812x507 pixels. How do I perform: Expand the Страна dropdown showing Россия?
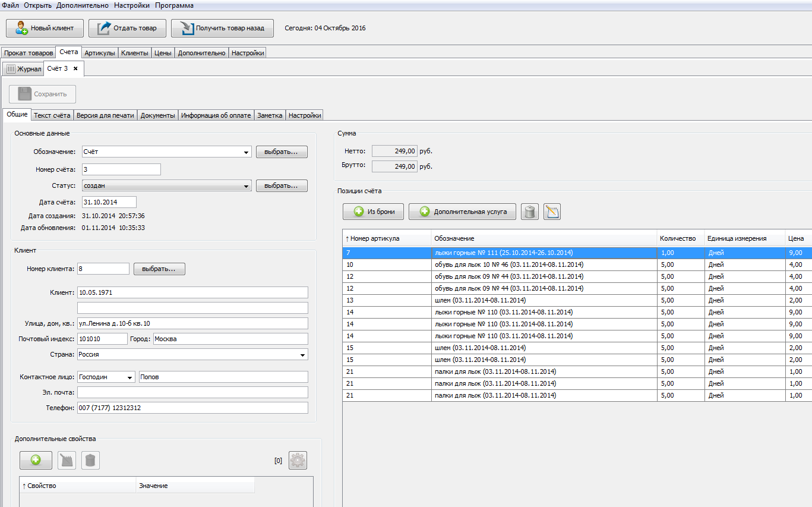coord(302,354)
